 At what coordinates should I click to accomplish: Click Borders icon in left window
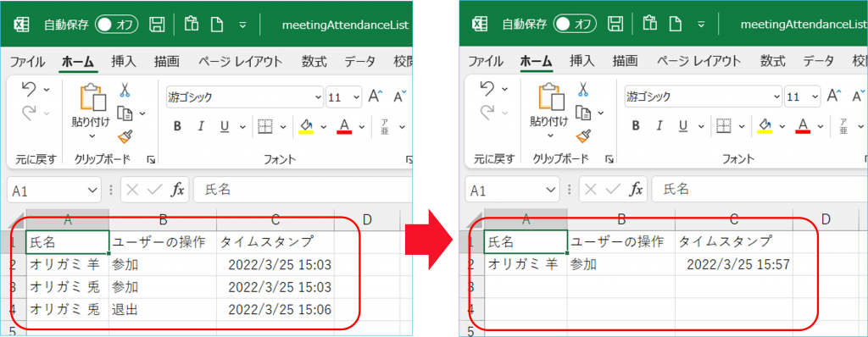pos(265,127)
